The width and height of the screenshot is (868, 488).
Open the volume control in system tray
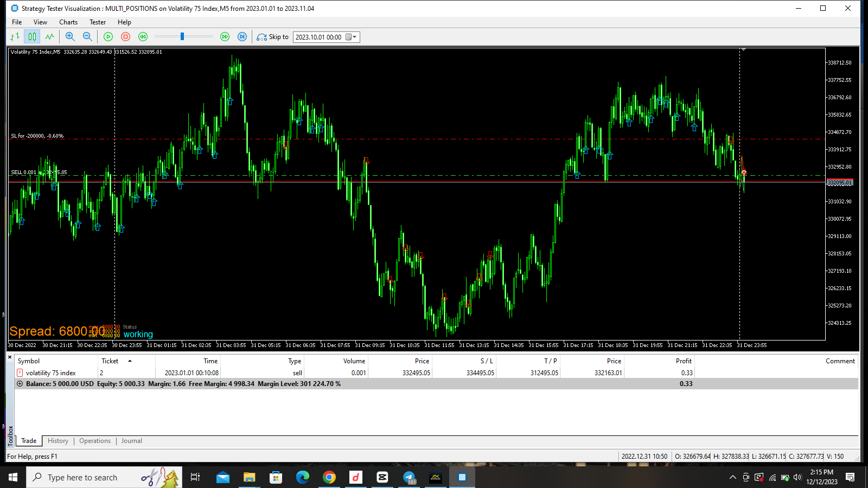[x=797, y=477]
